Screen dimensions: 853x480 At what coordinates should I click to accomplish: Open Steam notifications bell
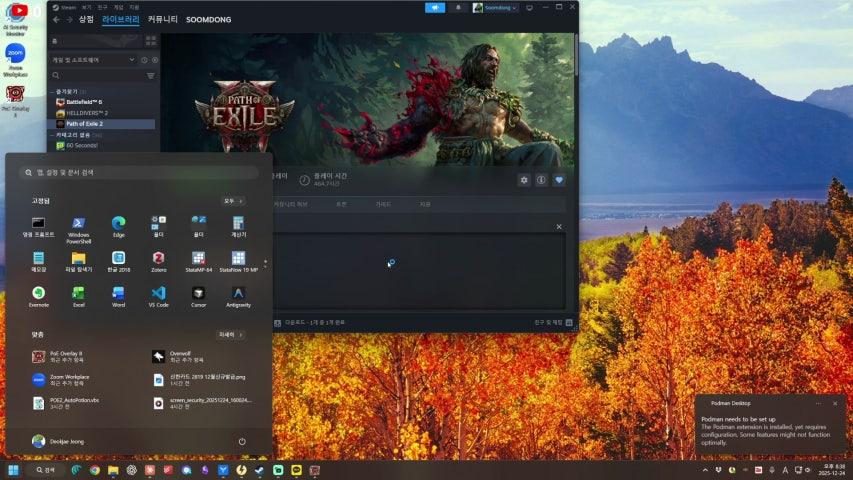460,7
